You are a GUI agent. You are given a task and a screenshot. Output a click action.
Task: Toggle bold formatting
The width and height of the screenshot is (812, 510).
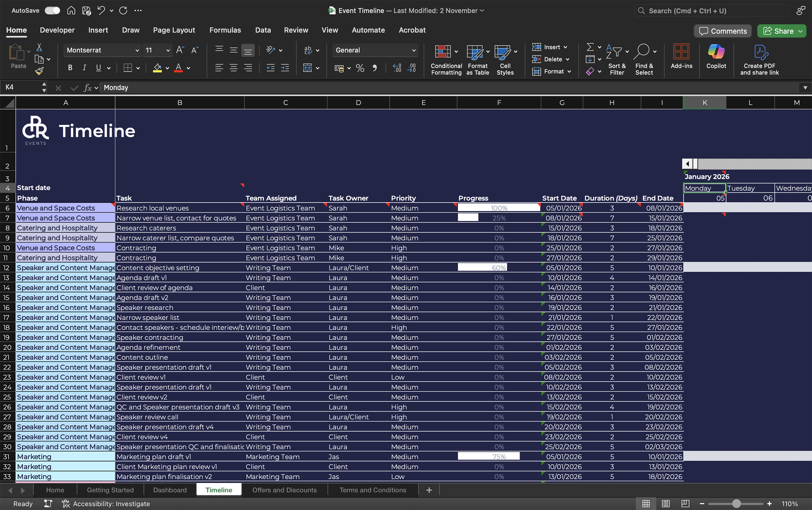(x=70, y=68)
